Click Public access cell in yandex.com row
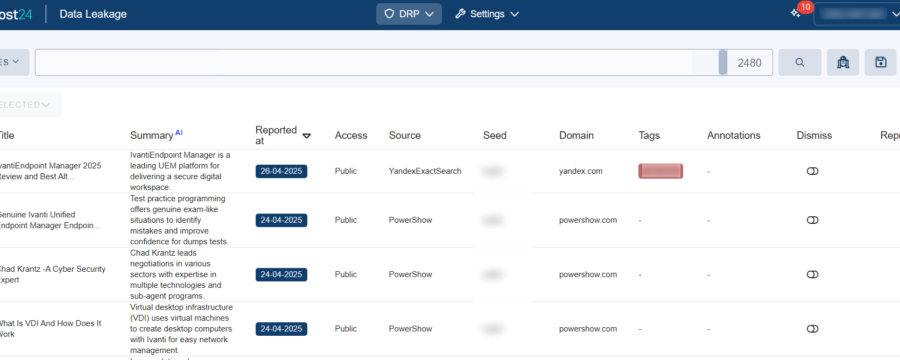The width and height of the screenshot is (900, 360). tap(346, 171)
